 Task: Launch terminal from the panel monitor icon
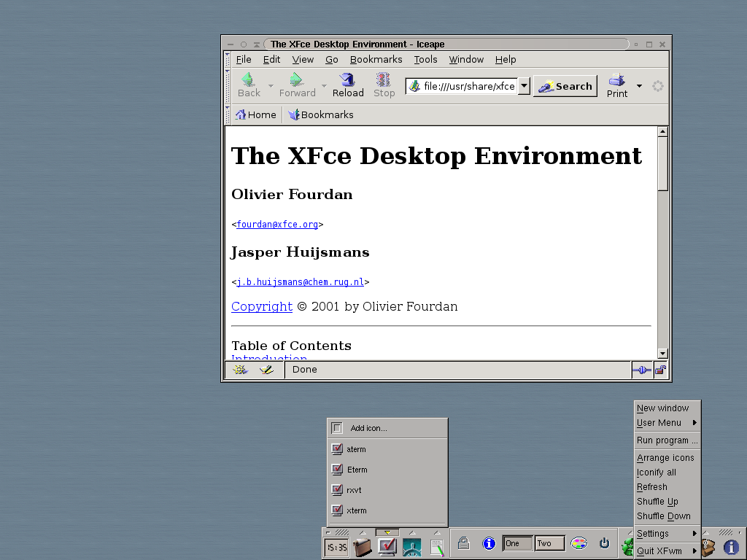click(387, 547)
